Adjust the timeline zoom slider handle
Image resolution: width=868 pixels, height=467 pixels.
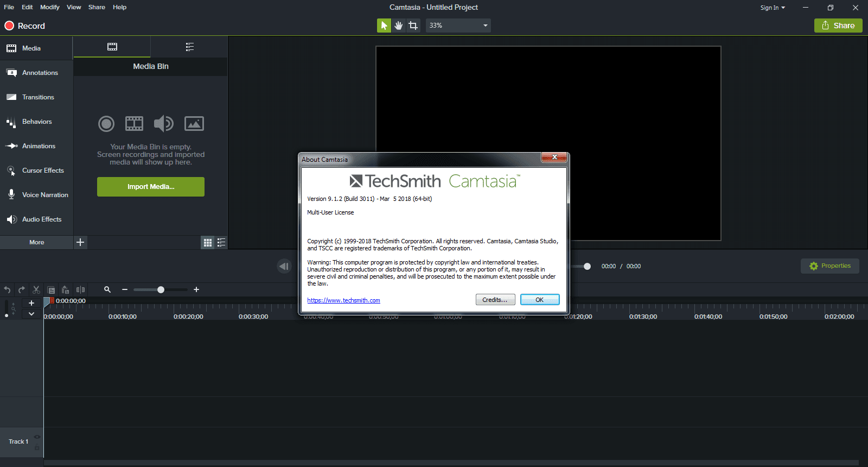161,290
